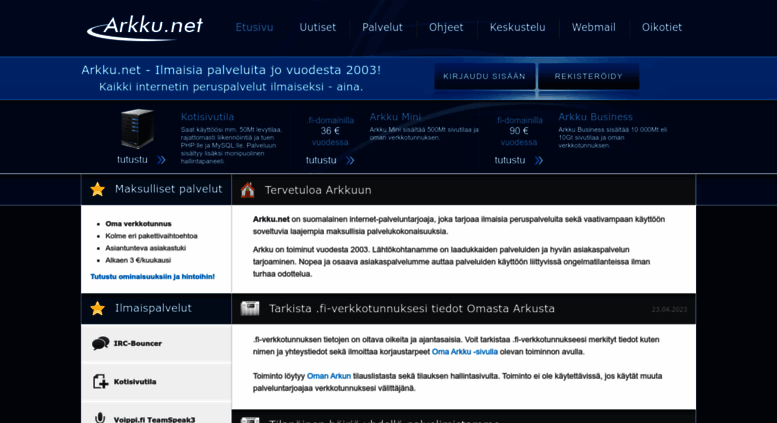
Task: Click the 23.04.2023 date label
Action: (x=669, y=310)
